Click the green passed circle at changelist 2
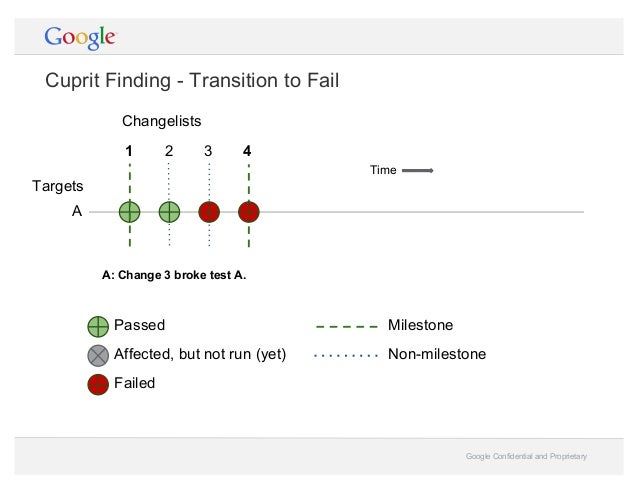Image resolution: width=638 pixels, height=493 pixels. (169, 212)
